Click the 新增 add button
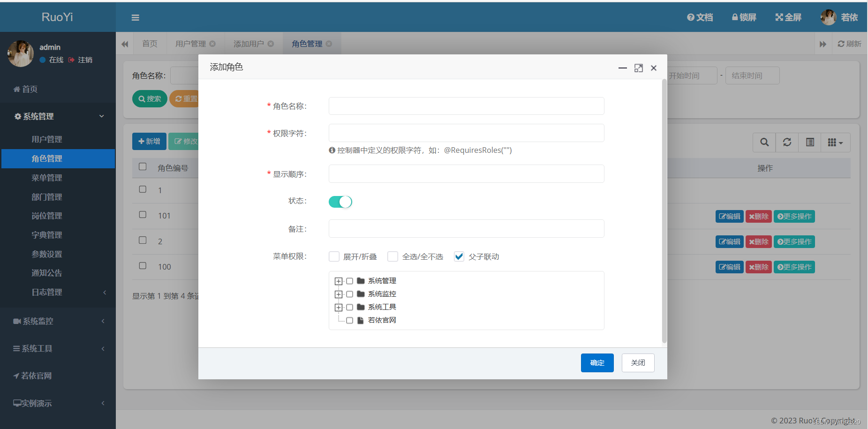868x429 pixels. (149, 141)
